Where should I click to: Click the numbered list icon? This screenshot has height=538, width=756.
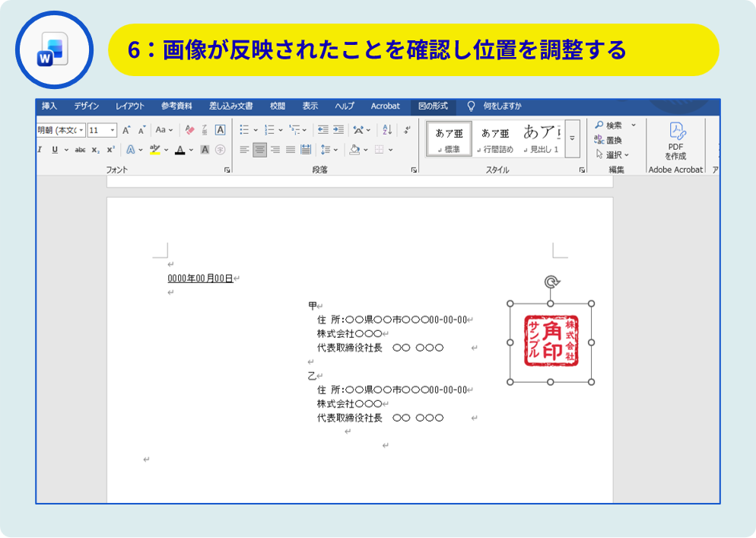[x=269, y=130]
